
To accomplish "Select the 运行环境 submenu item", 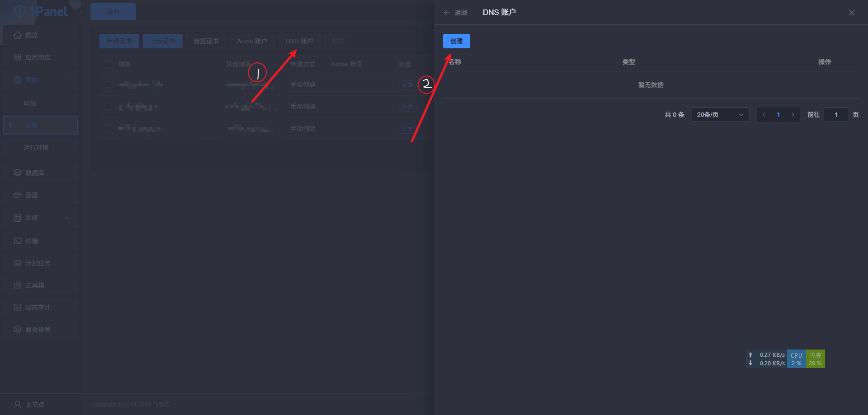I will pos(36,148).
